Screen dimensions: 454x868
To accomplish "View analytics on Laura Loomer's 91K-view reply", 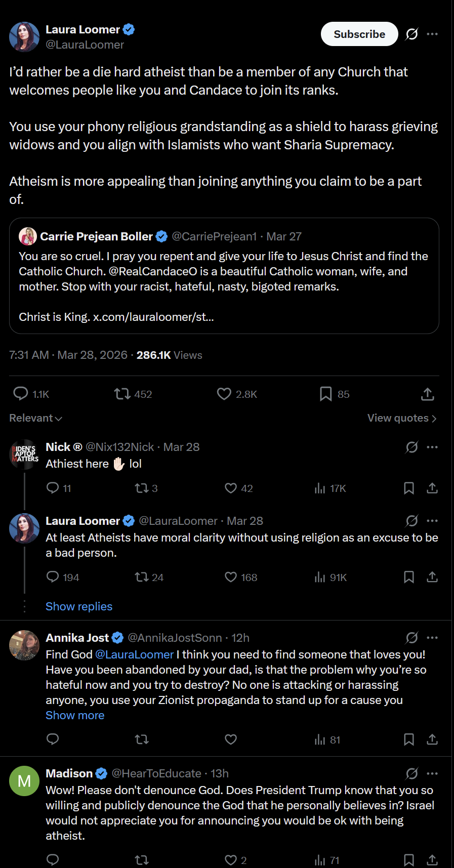I will (x=320, y=577).
